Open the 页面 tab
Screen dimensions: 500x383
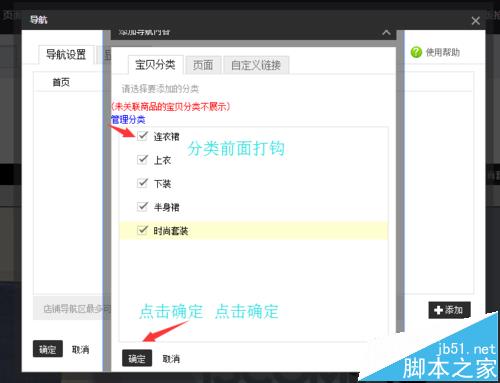pyautogui.click(x=203, y=65)
